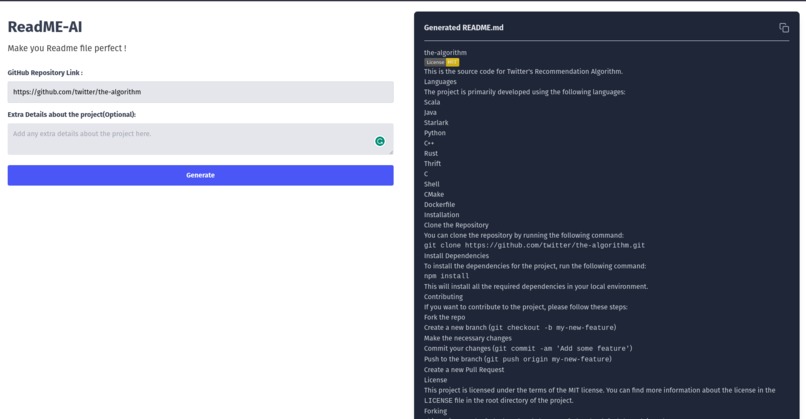This screenshot has width=806, height=419.
Task: Click the 'GitHub Repository Link :' label
Action: pyautogui.click(x=45, y=72)
